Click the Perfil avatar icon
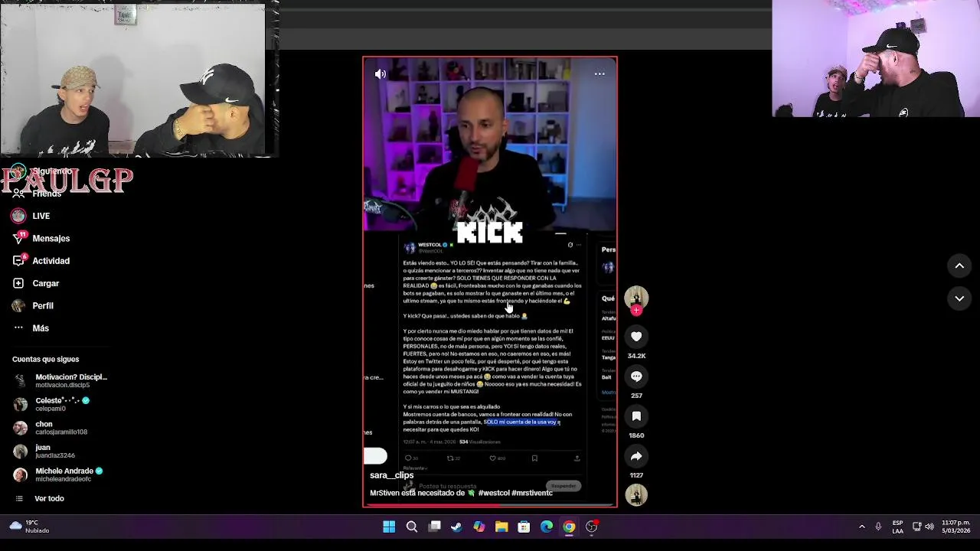Image resolution: width=980 pixels, height=551 pixels. click(18, 305)
